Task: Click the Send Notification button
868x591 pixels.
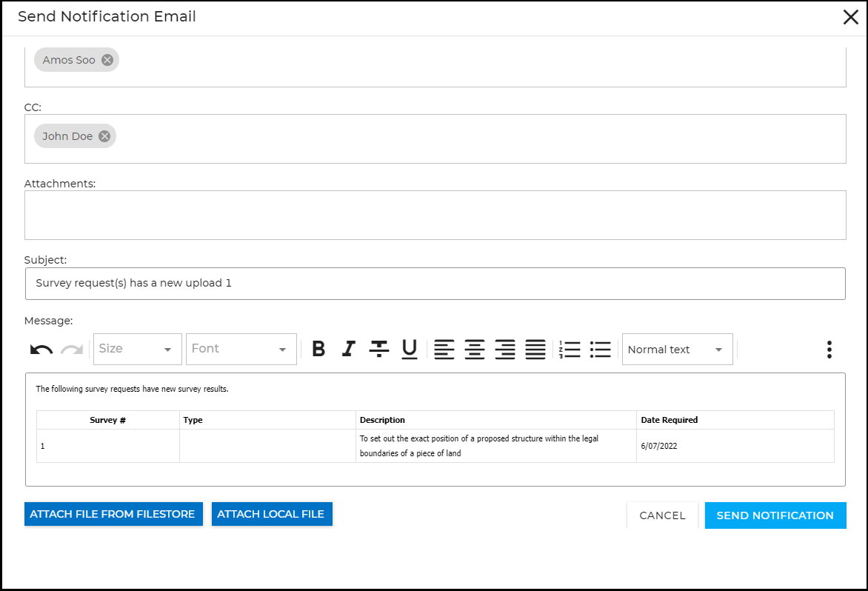Action: click(x=775, y=515)
